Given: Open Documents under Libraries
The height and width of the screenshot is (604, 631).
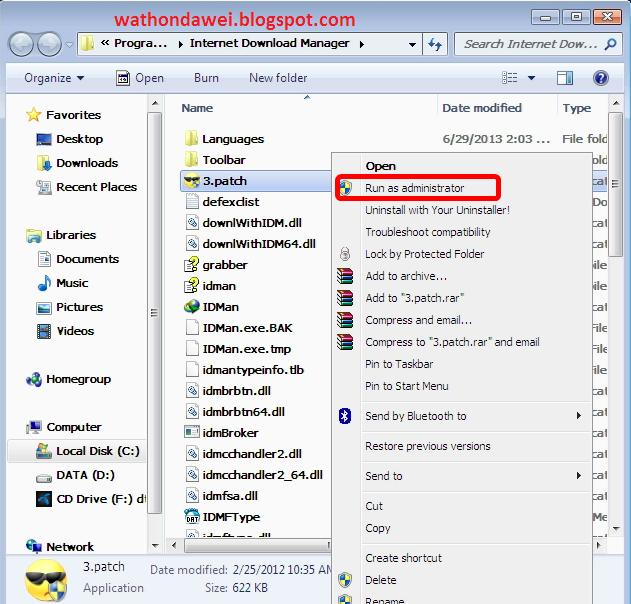Looking at the screenshot, I should (87, 259).
